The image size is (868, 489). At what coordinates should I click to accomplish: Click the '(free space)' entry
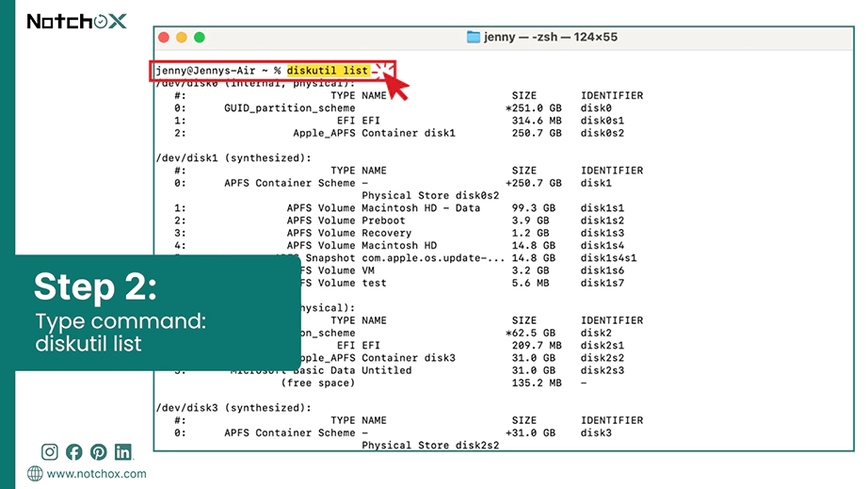point(318,383)
